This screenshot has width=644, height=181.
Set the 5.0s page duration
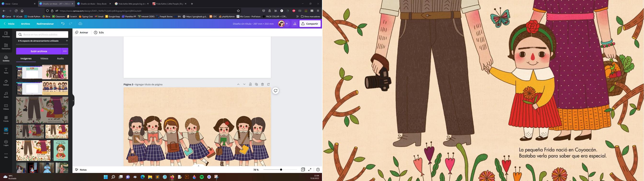click(x=99, y=33)
